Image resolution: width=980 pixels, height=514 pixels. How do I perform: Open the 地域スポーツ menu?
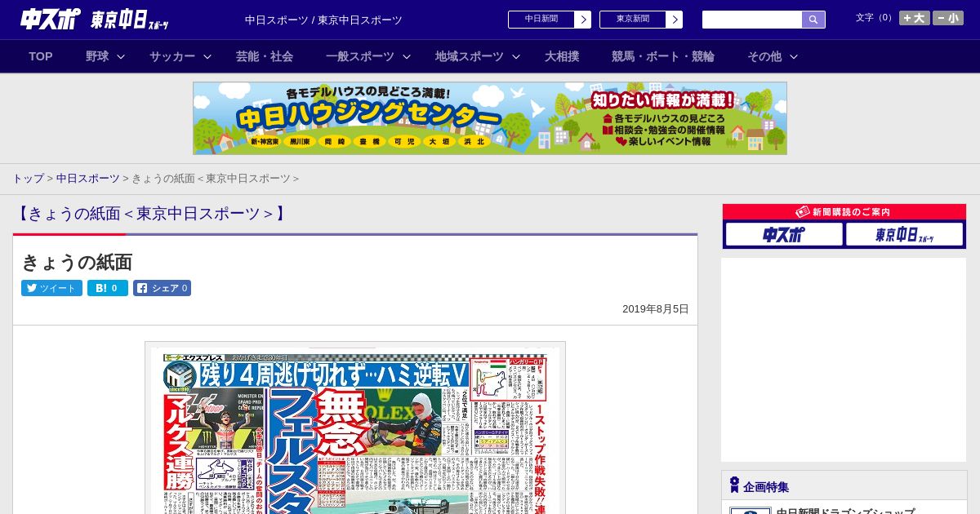click(x=470, y=56)
